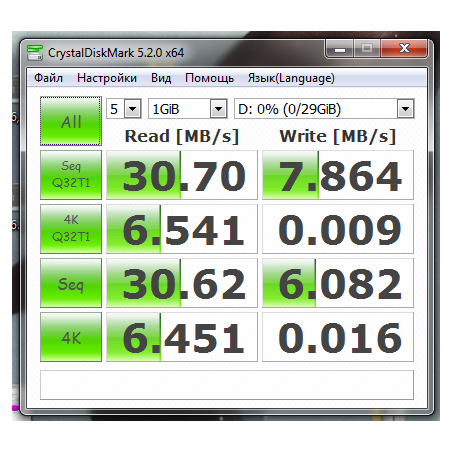Click the Read [MB/s] column header
This screenshot has width=452, height=452.
click(x=182, y=136)
